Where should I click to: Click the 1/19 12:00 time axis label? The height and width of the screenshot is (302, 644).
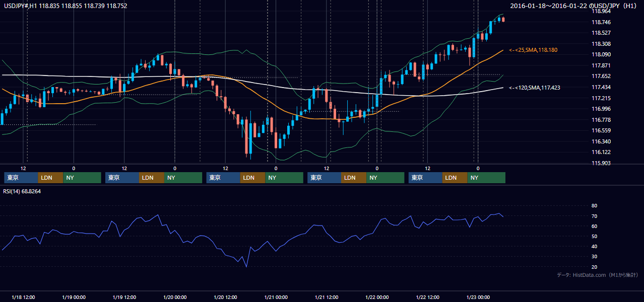(x=124, y=297)
